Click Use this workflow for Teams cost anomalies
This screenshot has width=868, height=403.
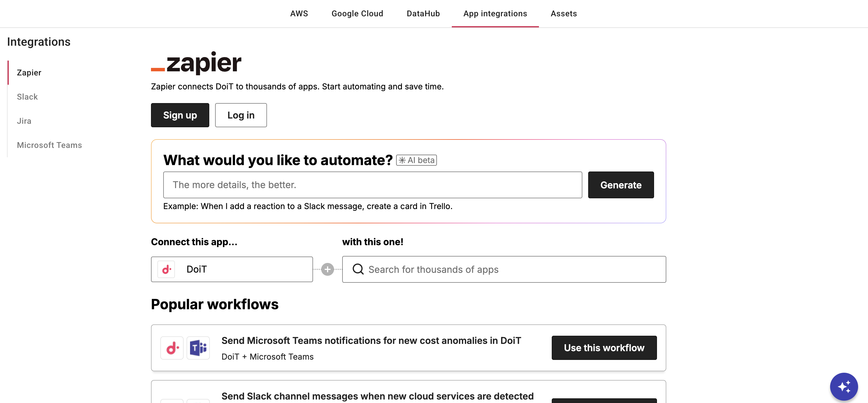point(604,347)
